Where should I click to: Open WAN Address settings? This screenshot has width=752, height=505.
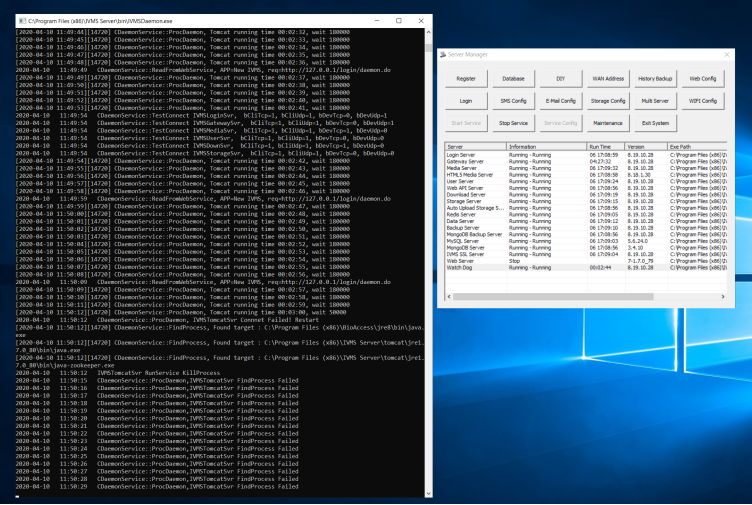coord(608,79)
